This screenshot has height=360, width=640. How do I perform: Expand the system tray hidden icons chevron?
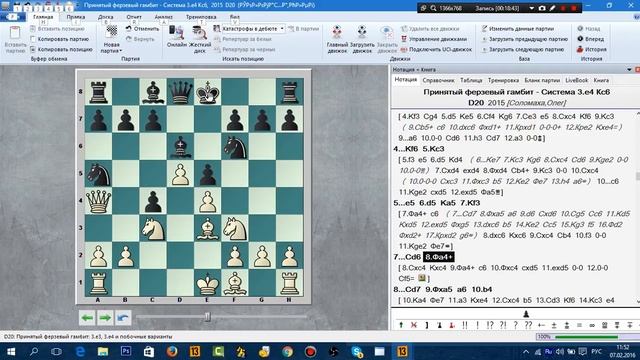point(526,351)
